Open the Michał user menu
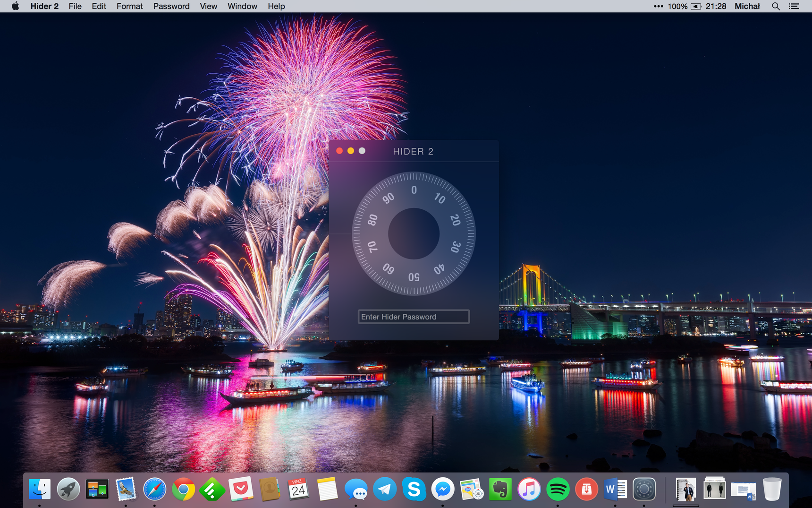 [747, 6]
